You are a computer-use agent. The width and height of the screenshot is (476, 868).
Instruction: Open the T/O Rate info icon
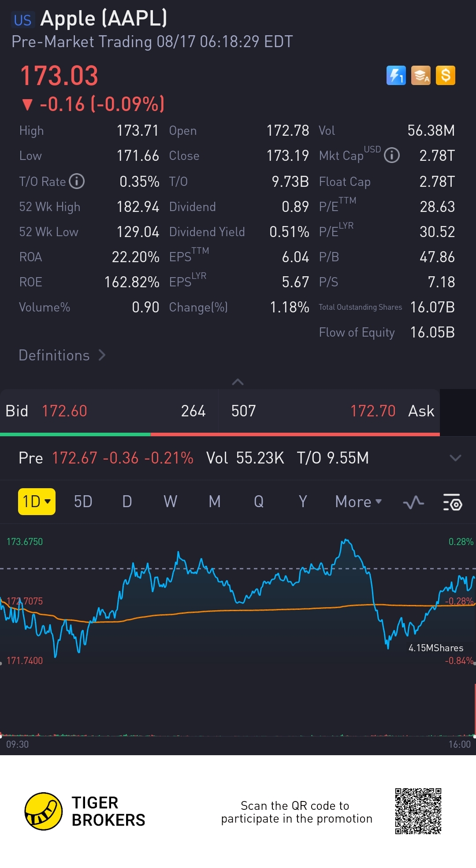77,181
